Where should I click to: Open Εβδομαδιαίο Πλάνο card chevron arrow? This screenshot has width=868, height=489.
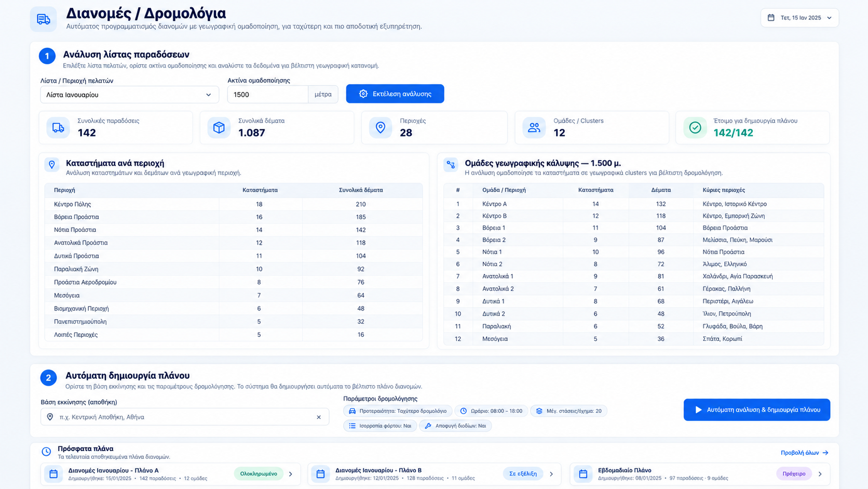coord(820,474)
